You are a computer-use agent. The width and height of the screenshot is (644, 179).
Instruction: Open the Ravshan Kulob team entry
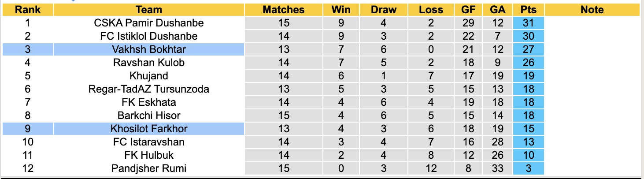(149, 63)
